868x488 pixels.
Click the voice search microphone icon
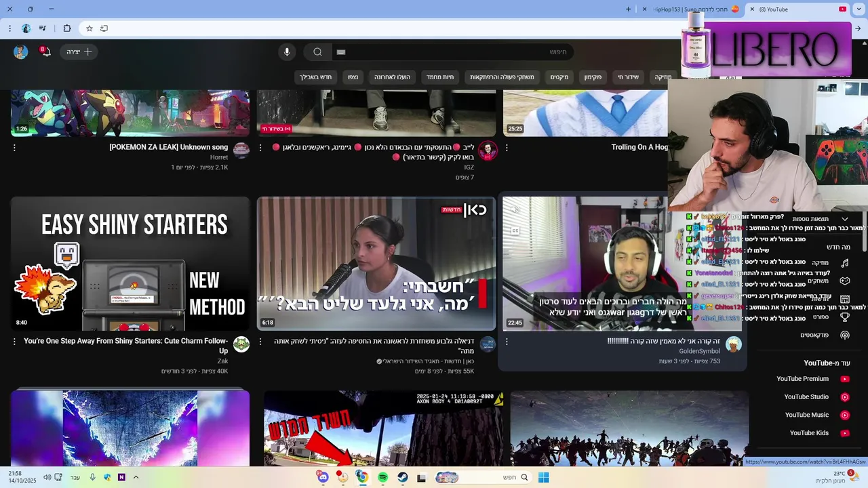click(287, 52)
